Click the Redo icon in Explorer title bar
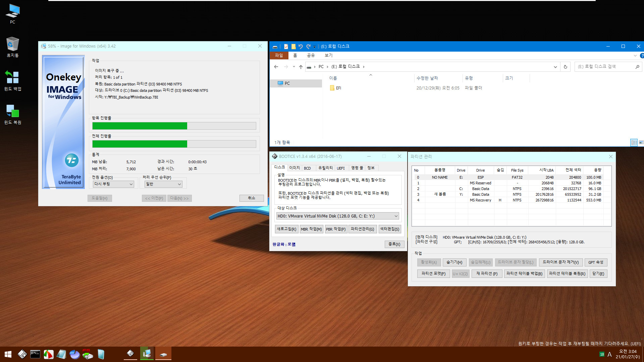 pyautogui.click(x=308, y=47)
